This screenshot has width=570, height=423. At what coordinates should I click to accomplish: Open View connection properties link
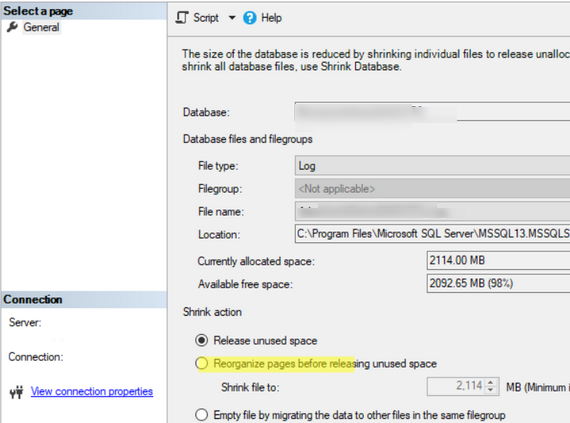pos(92,391)
